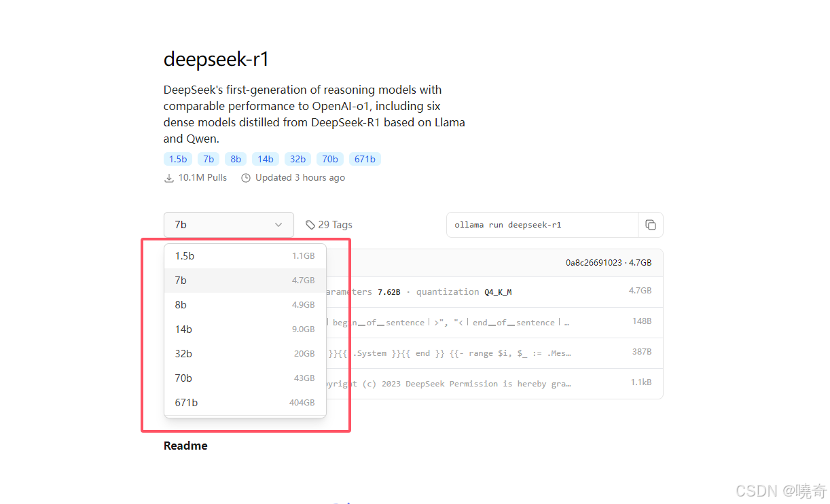Click the 4.9GB size label in the list
830x504 pixels.
(304, 305)
